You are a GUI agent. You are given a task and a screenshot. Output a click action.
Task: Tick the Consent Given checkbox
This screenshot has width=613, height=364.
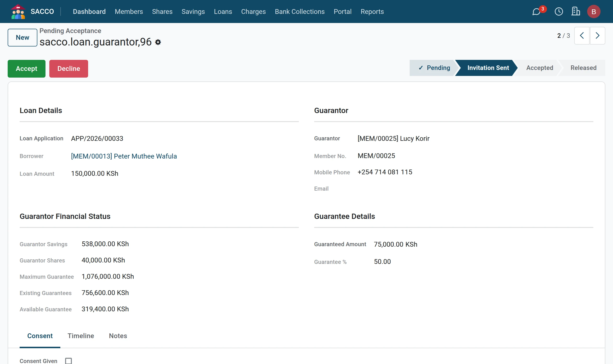coord(68,361)
